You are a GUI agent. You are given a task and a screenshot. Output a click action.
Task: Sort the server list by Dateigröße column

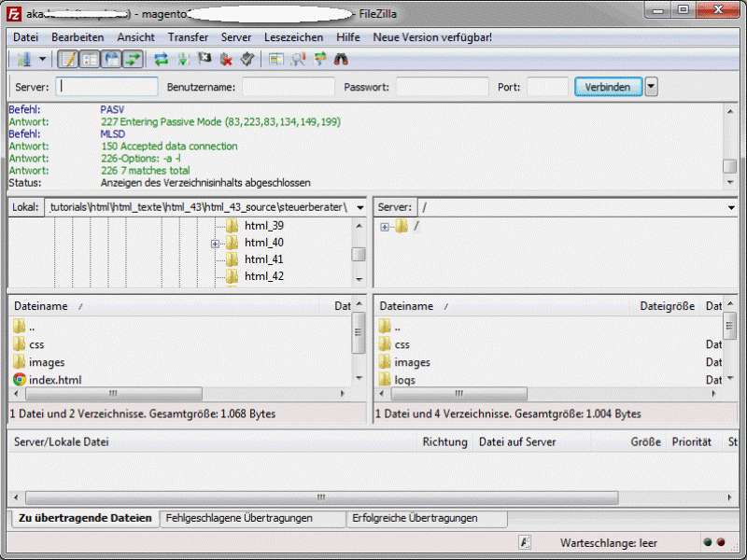click(667, 306)
